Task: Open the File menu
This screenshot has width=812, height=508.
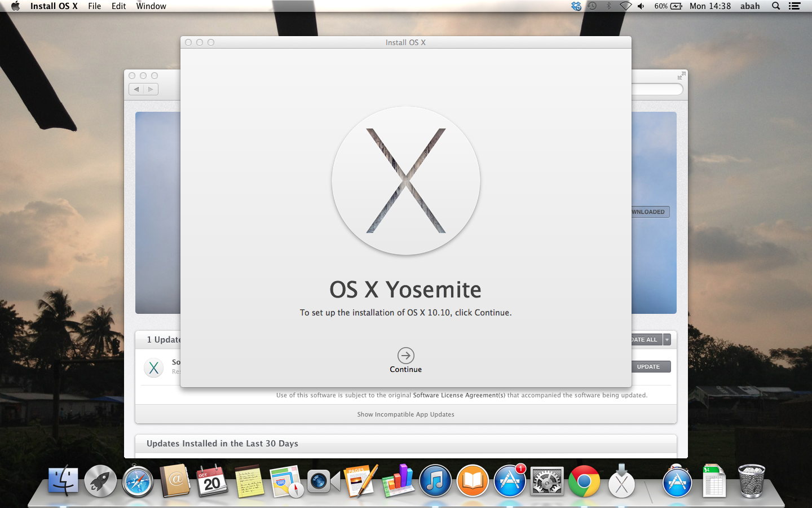Action: [94, 6]
